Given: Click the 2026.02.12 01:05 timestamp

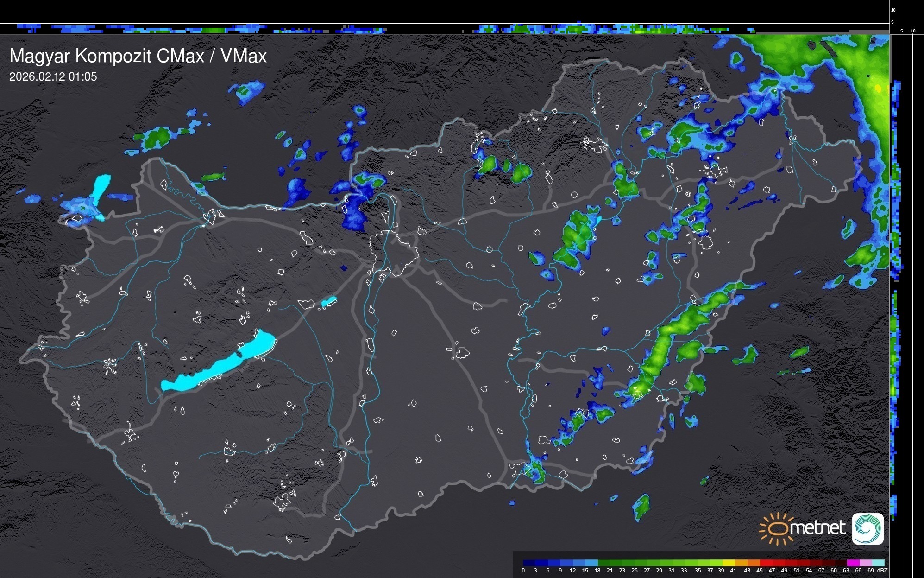Looking at the screenshot, I should click(x=53, y=77).
